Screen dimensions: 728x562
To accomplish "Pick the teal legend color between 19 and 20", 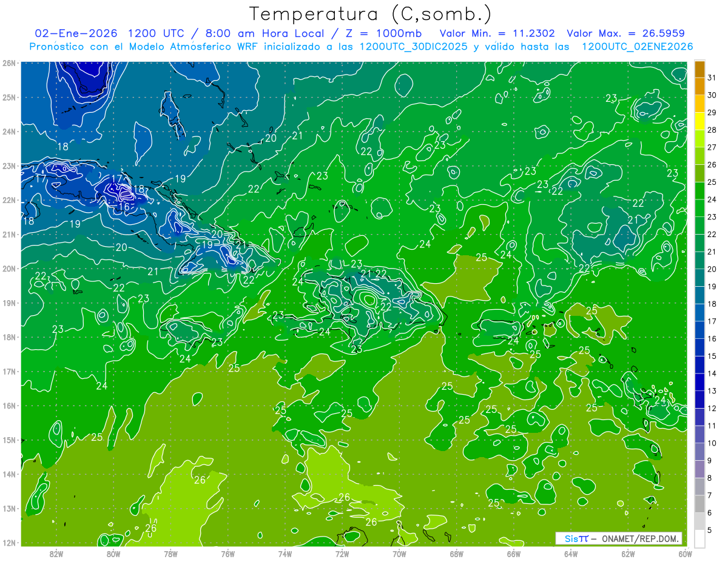I will click(699, 278).
